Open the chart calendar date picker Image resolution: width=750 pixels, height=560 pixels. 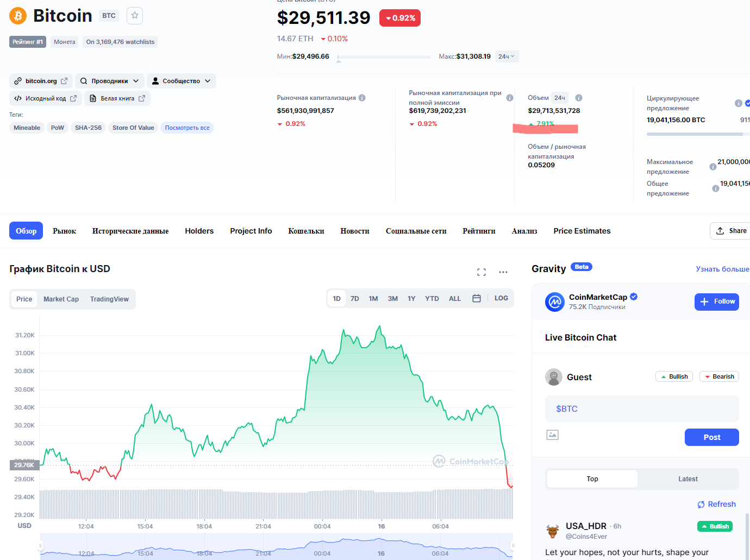point(477,298)
